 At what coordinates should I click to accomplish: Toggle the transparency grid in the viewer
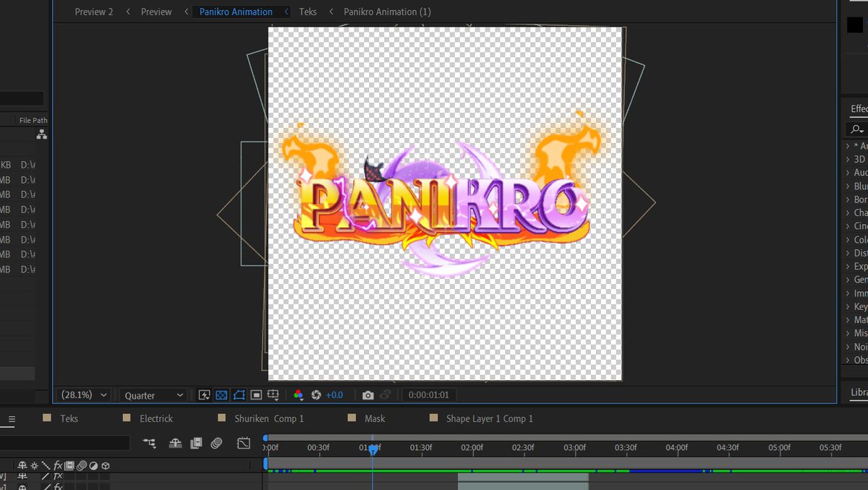click(x=221, y=395)
